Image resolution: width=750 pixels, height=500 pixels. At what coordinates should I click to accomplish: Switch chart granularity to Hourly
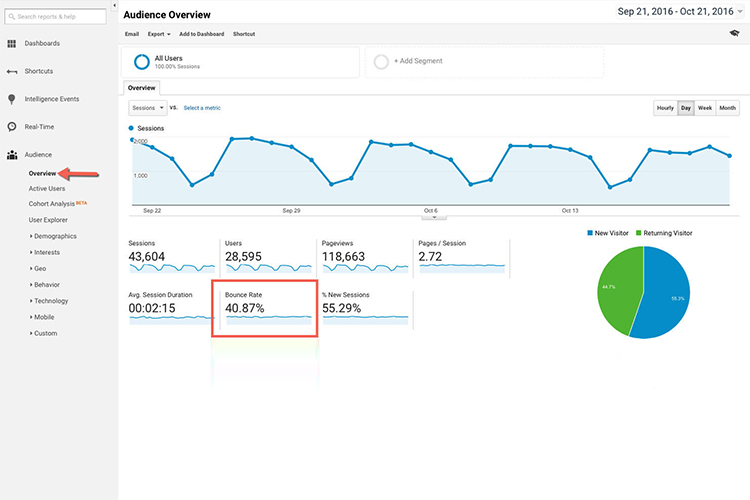point(665,107)
